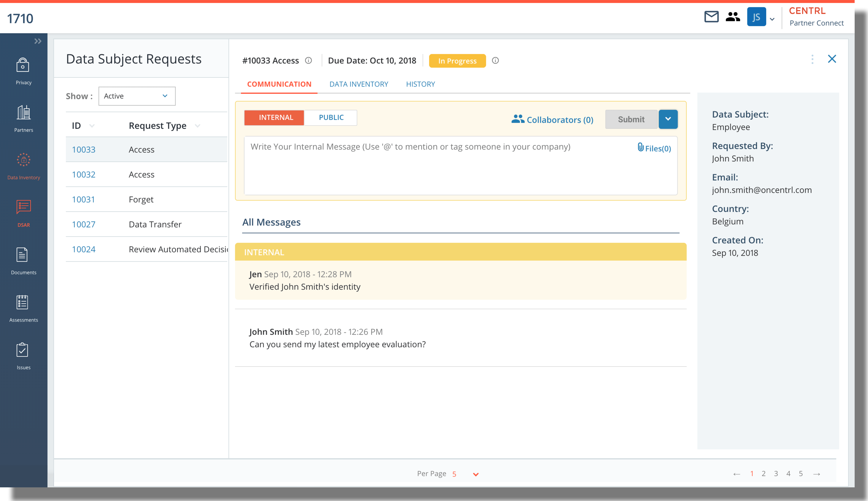Viewport: 868px width, 501px height.
Task: Open the Issues section
Action: coord(23,356)
